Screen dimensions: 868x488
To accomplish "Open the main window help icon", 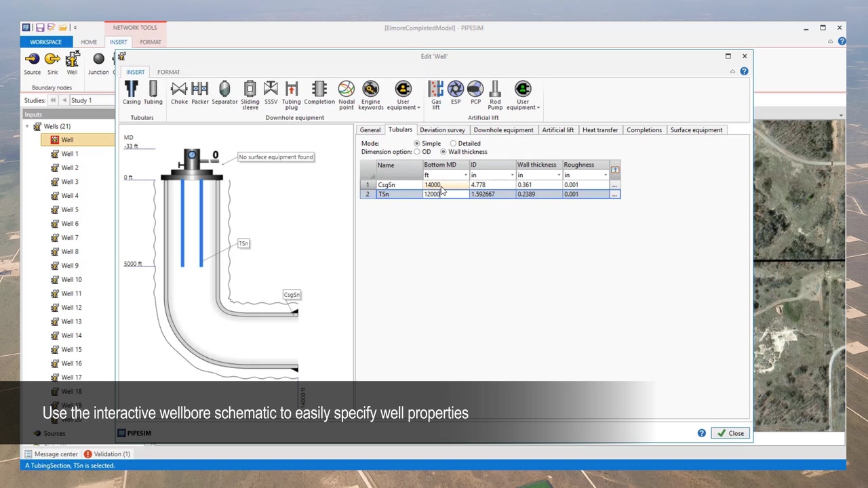I will coord(842,41).
